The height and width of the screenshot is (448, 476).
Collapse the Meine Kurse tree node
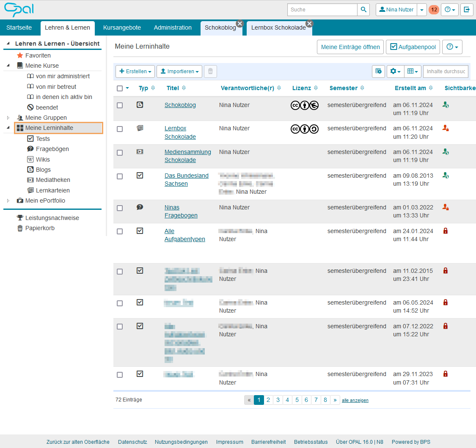8,66
